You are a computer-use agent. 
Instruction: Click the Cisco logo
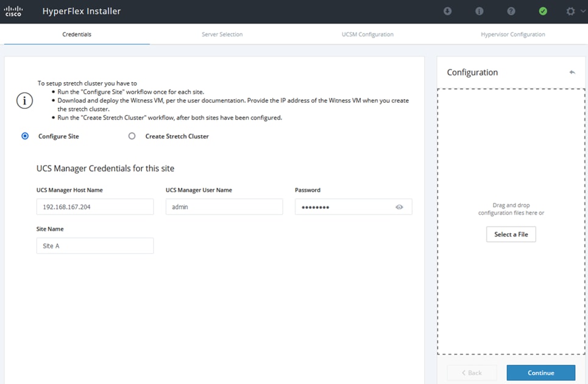point(13,11)
